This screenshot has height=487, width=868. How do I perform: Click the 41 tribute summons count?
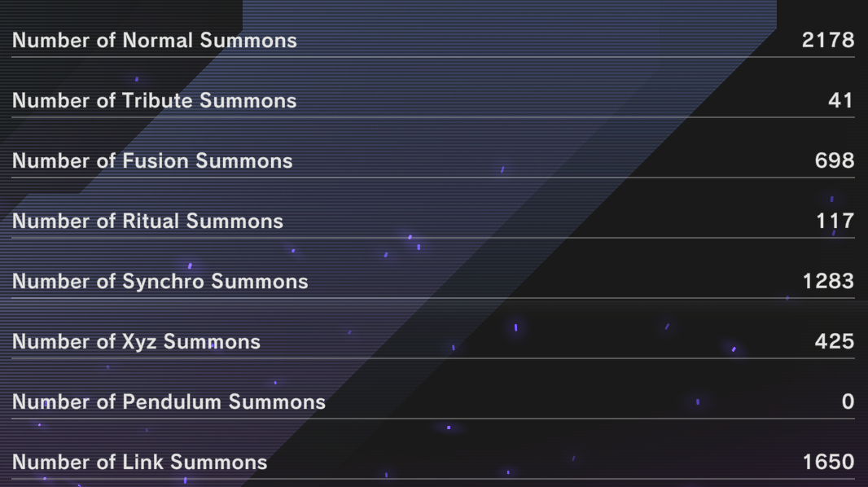840,101
